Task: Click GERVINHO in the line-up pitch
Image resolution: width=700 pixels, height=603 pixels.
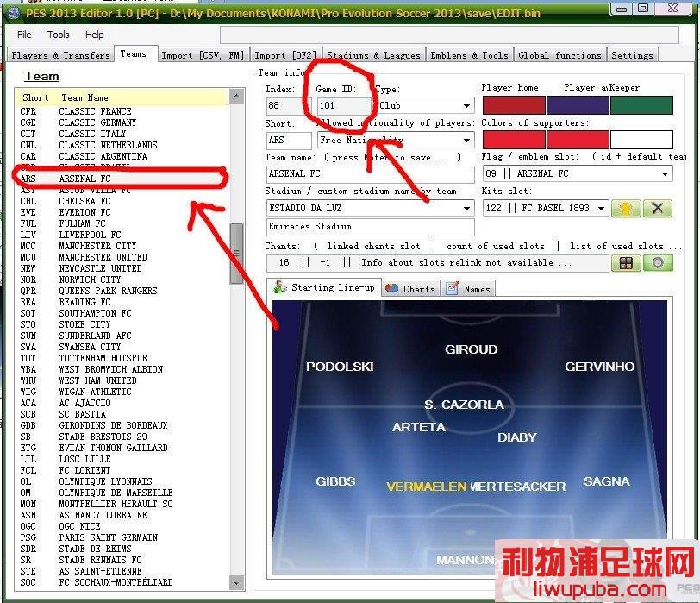Action: 599,367
